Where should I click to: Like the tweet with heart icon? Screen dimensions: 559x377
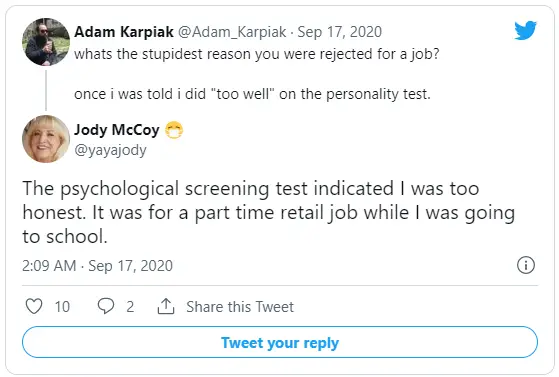coord(34,306)
